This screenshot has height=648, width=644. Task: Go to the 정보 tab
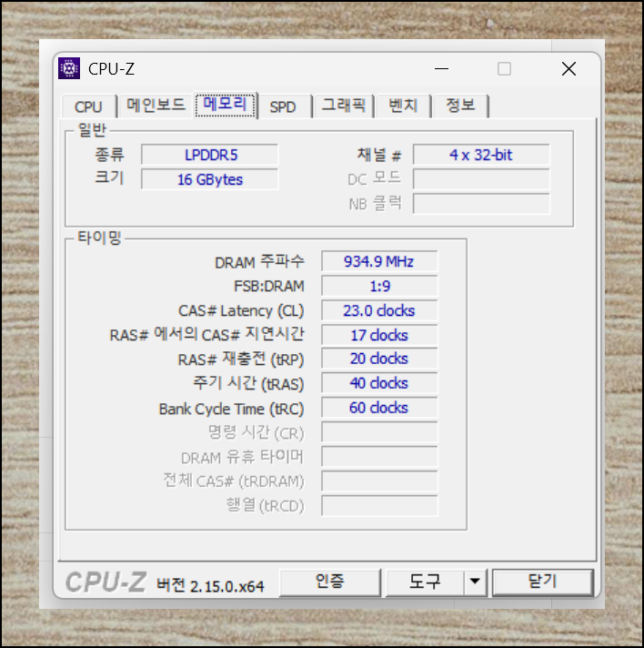[460, 106]
